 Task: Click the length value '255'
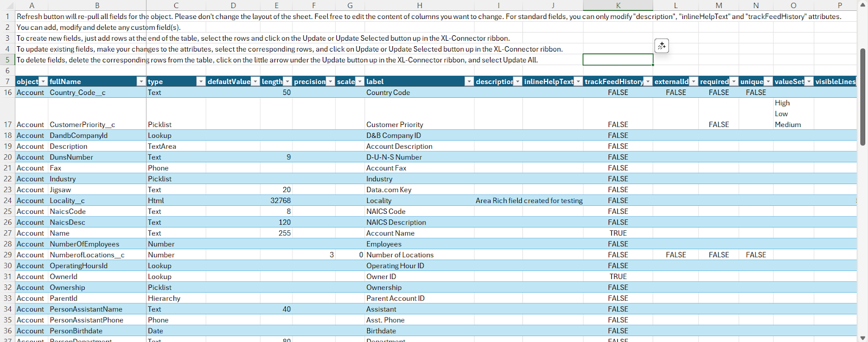point(284,233)
